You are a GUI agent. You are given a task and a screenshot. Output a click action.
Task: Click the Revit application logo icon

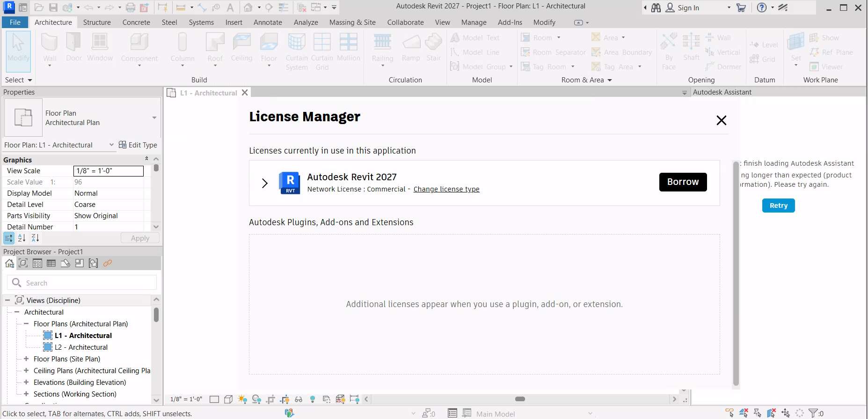9,7
